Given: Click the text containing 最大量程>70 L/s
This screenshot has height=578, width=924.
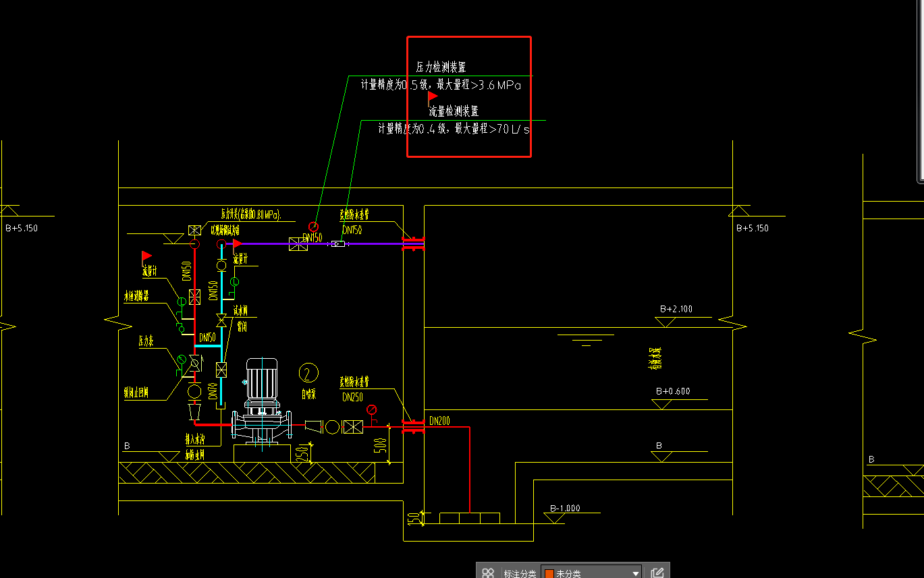Looking at the screenshot, I should [x=454, y=129].
